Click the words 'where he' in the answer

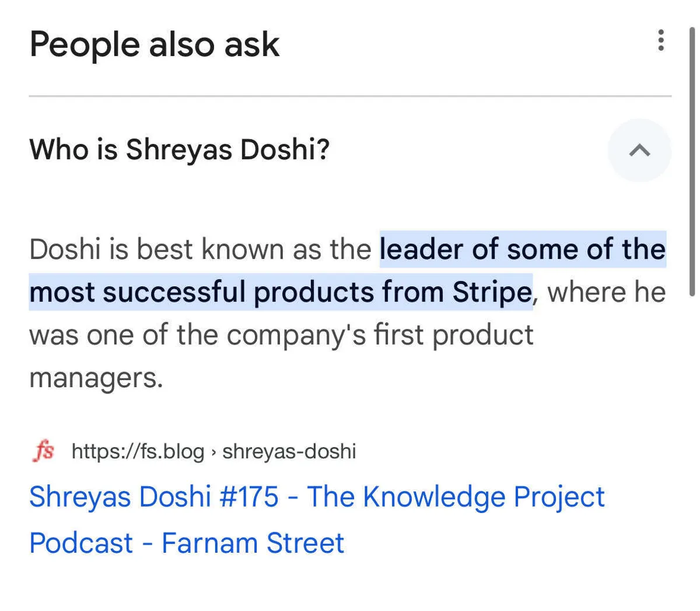607,292
